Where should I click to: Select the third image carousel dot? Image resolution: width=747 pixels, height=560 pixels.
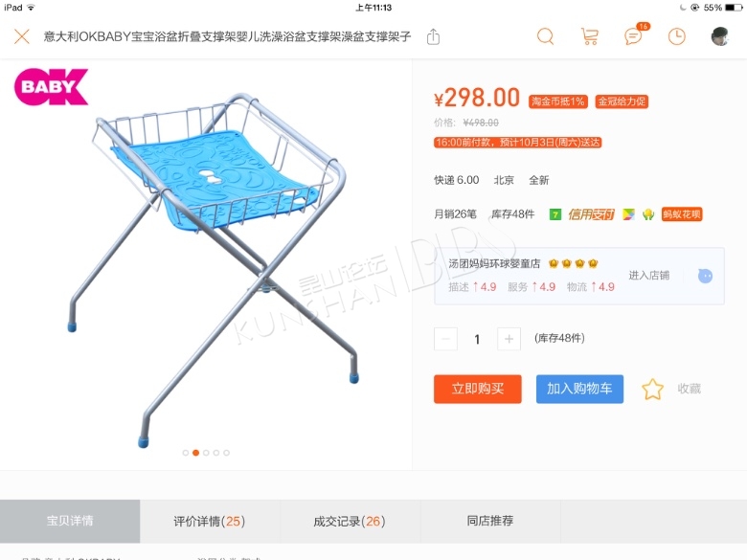click(x=206, y=453)
